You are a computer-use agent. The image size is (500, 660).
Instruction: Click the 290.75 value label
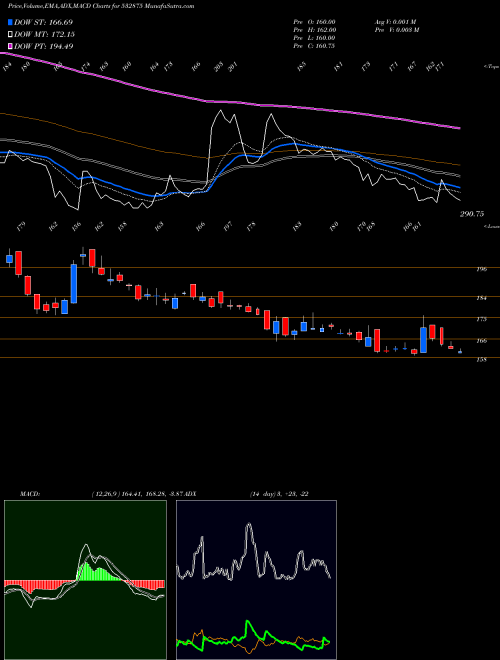point(471,214)
